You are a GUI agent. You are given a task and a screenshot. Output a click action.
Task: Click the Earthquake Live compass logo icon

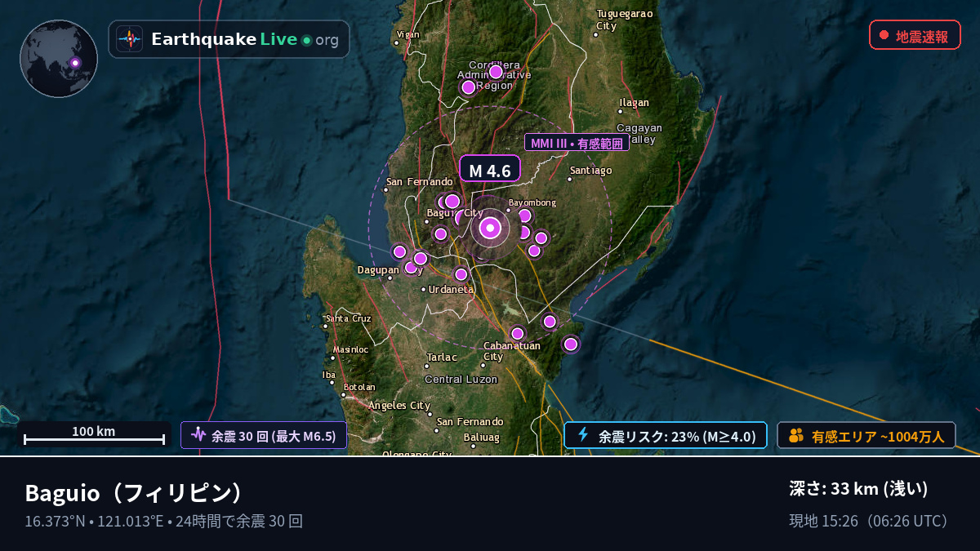[129, 39]
